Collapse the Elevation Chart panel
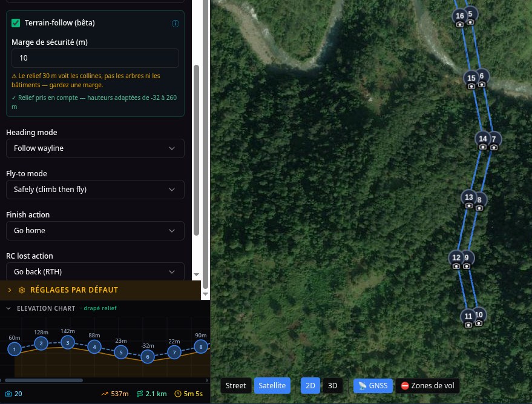Image resolution: width=532 pixels, height=404 pixels. (x=9, y=308)
